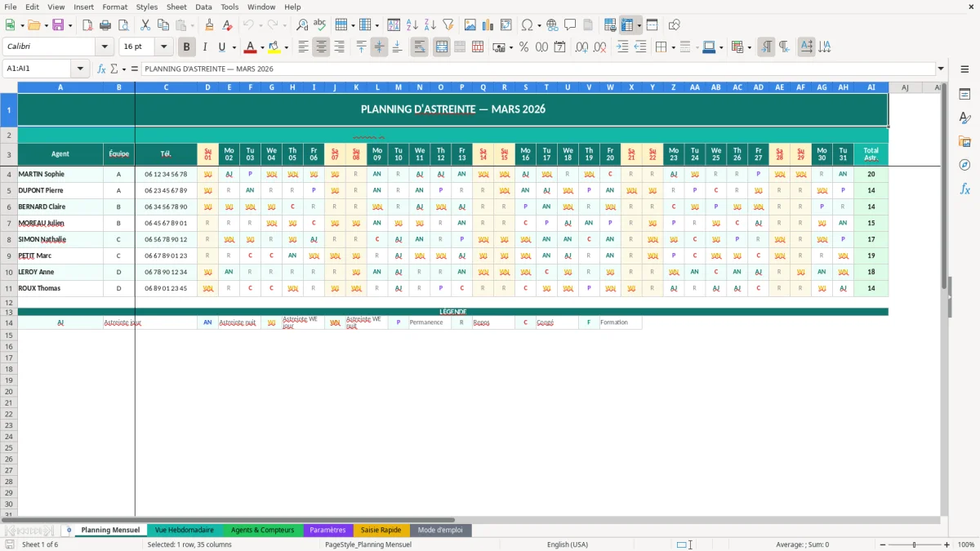
Task: Click the Spelling check icon
Action: click(x=320, y=25)
